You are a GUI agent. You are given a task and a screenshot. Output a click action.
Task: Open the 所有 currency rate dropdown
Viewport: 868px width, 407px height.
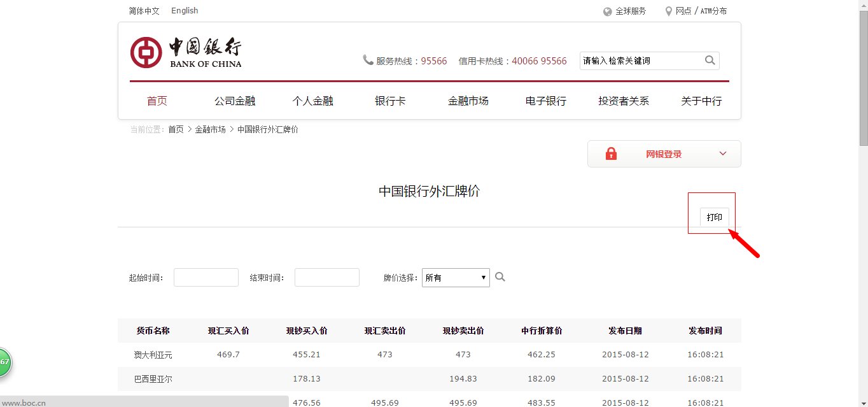[x=456, y=277]
